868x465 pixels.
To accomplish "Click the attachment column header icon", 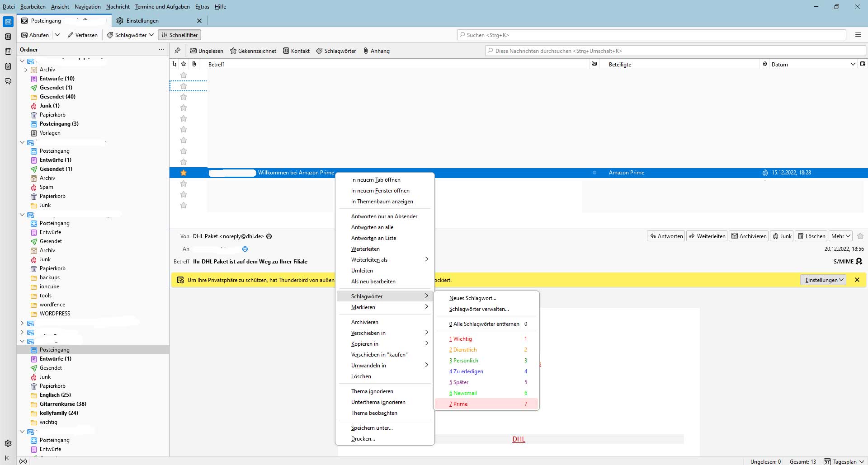I will pos(194,64).
